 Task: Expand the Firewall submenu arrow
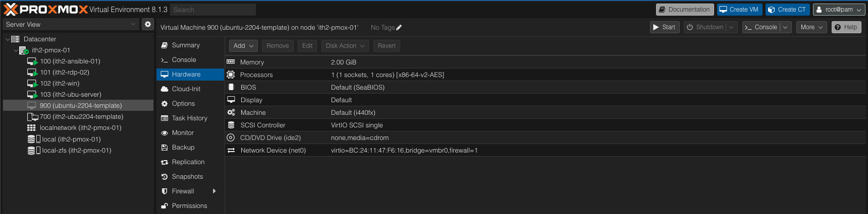[214, 191]
